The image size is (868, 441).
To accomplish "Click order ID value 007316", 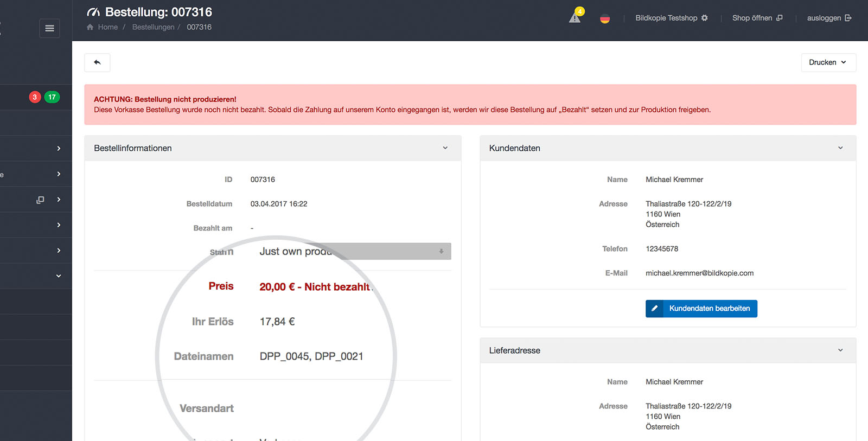I will tap(263, 180).
